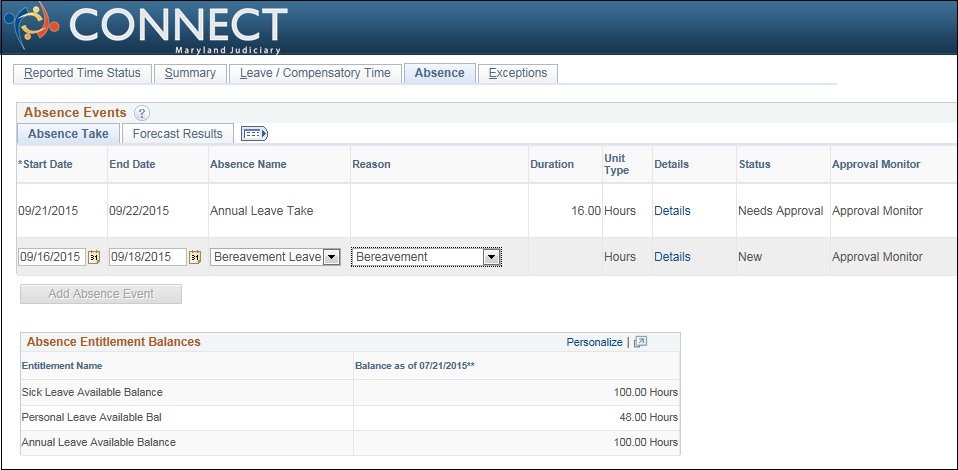The image size is (958, 470).
Task: Open the Exceptions tab
Action: tap(518, 73)
